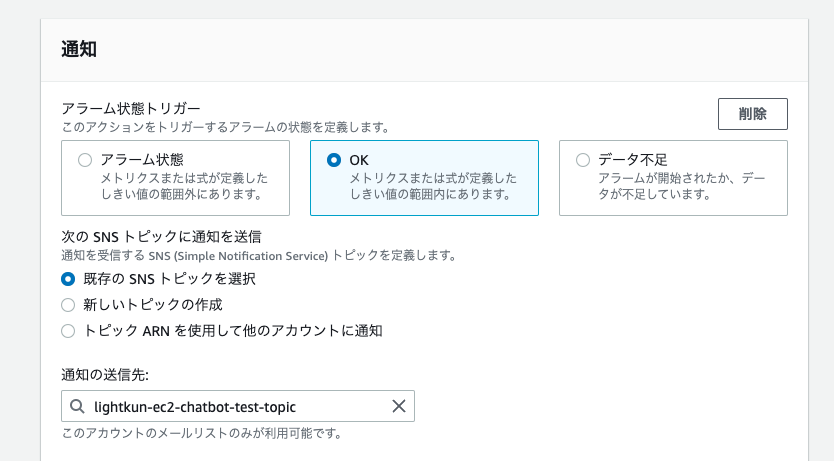Select the データ不足 radio button

[x=582, y=160]
